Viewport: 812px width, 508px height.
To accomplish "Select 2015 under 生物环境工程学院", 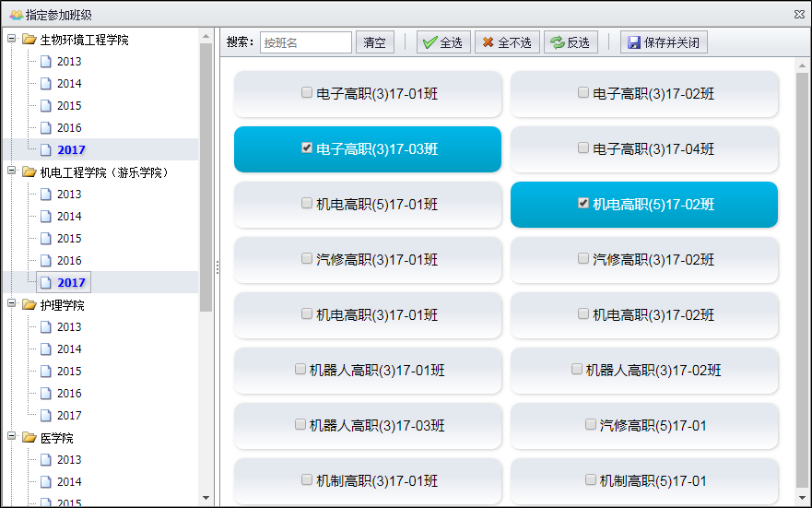I will [69, 106].
